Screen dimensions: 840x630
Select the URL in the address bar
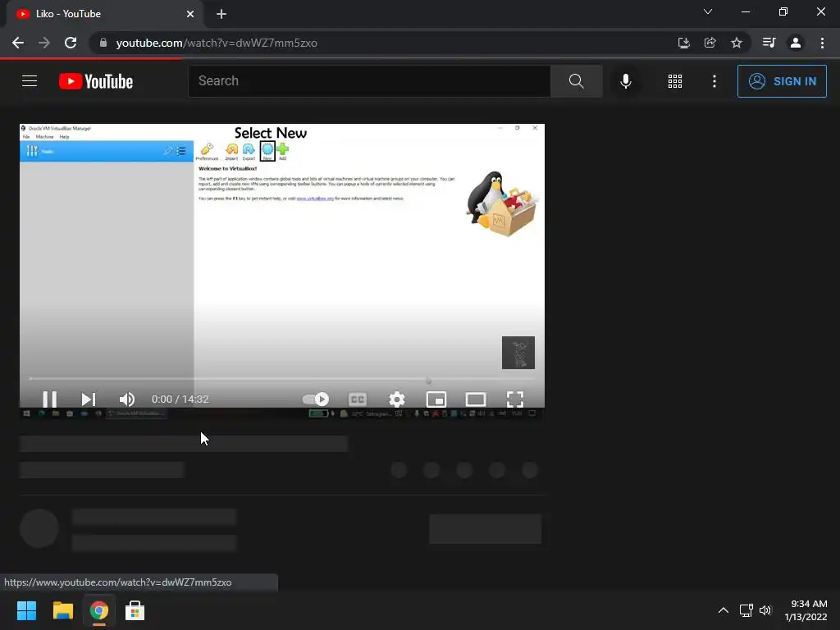pos(217,43)
